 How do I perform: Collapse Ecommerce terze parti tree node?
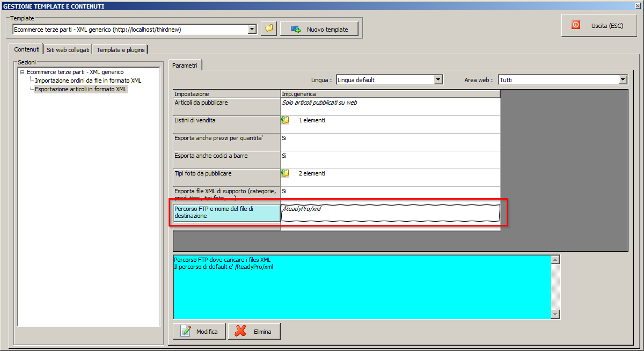23,72
